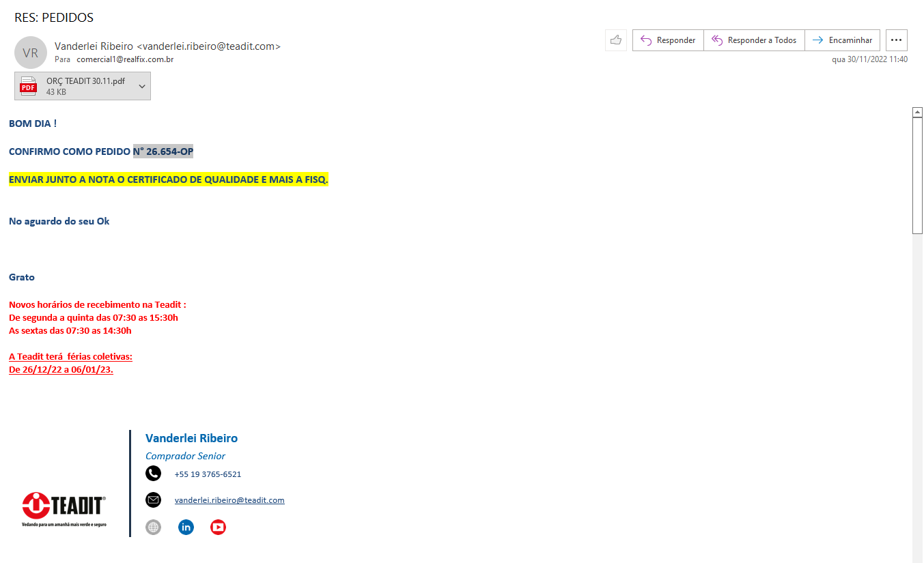Click the envelope email icon in signature
The height and width of the screenshot is (563, 924).
coord(153,500)
